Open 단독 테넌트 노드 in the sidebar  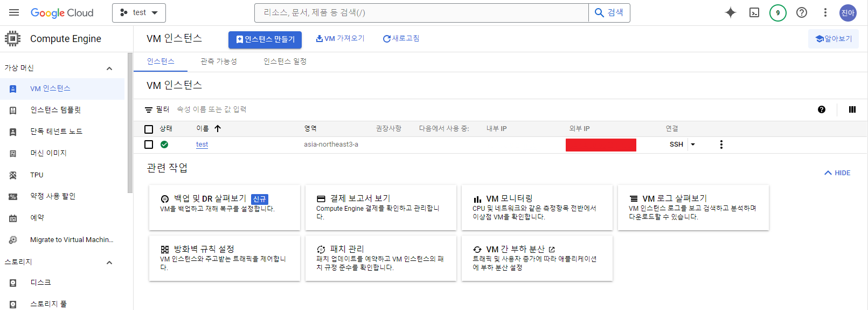[x=62, y=132]
